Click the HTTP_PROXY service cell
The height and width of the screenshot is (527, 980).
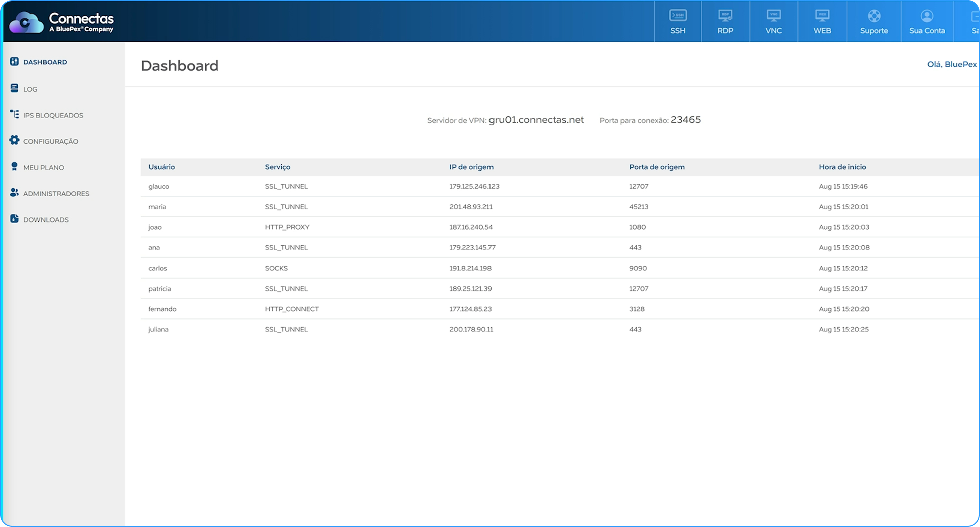pos(287,227)
